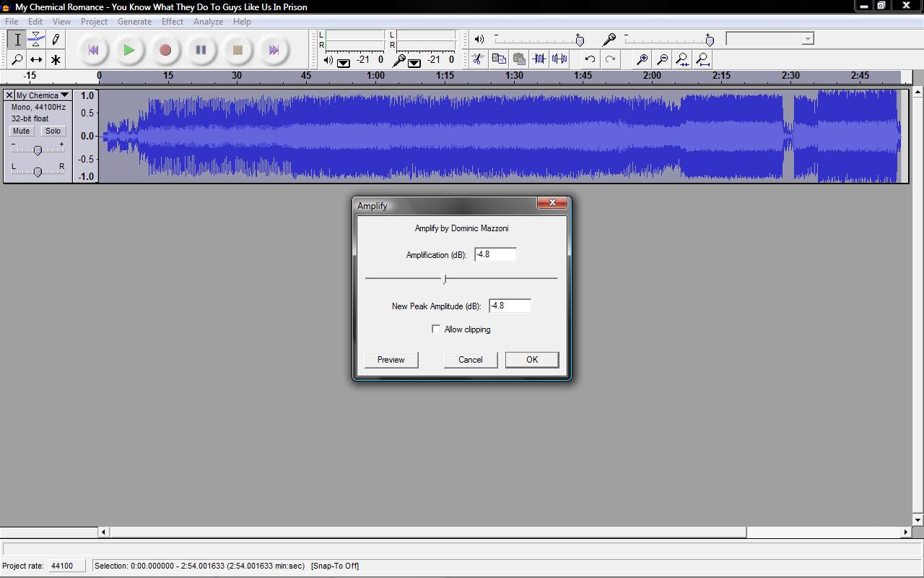Click the Project rate 44100 field

pos(66,566)
